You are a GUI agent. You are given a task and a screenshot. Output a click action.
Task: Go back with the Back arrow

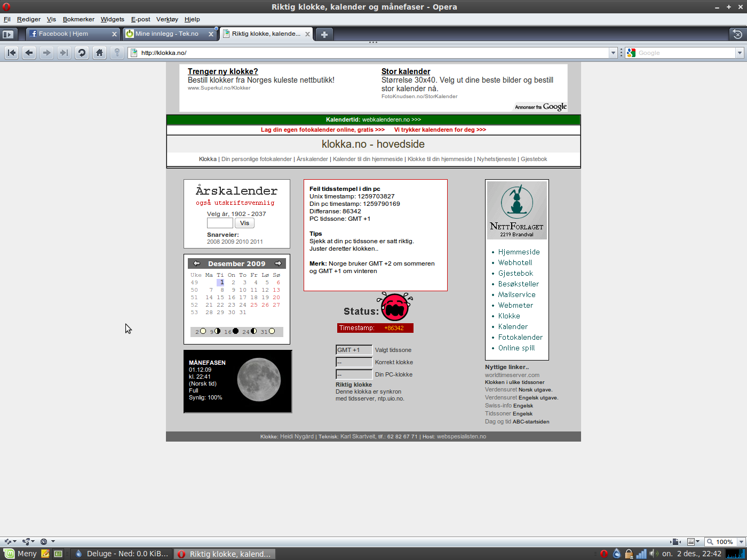tap(29, 53)
